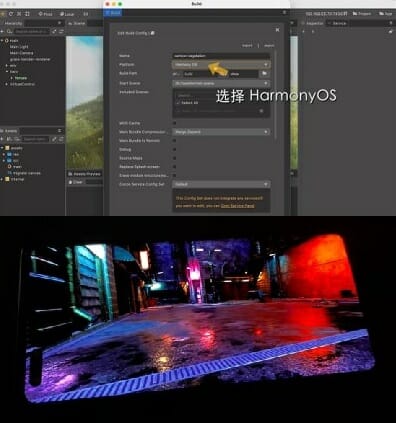
Task: Click the Project button in top toolbar
Action: click(362, 14)
